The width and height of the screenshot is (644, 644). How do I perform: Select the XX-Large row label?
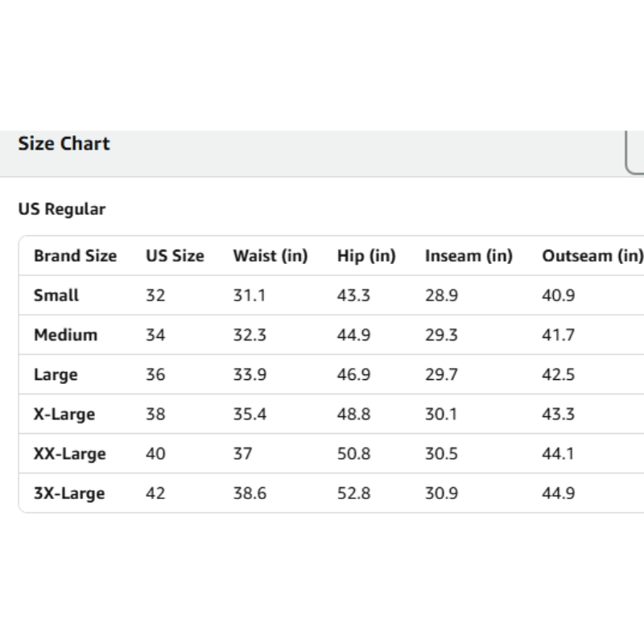(69, 453)
